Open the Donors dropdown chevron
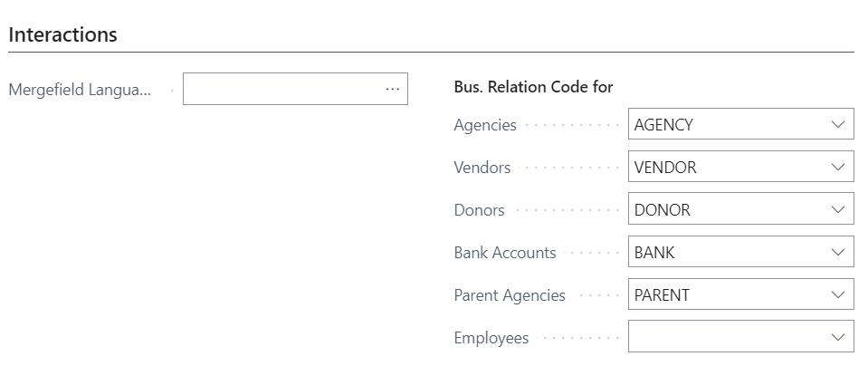This screenshot has height=366, width=868. [x=837, y=210]
